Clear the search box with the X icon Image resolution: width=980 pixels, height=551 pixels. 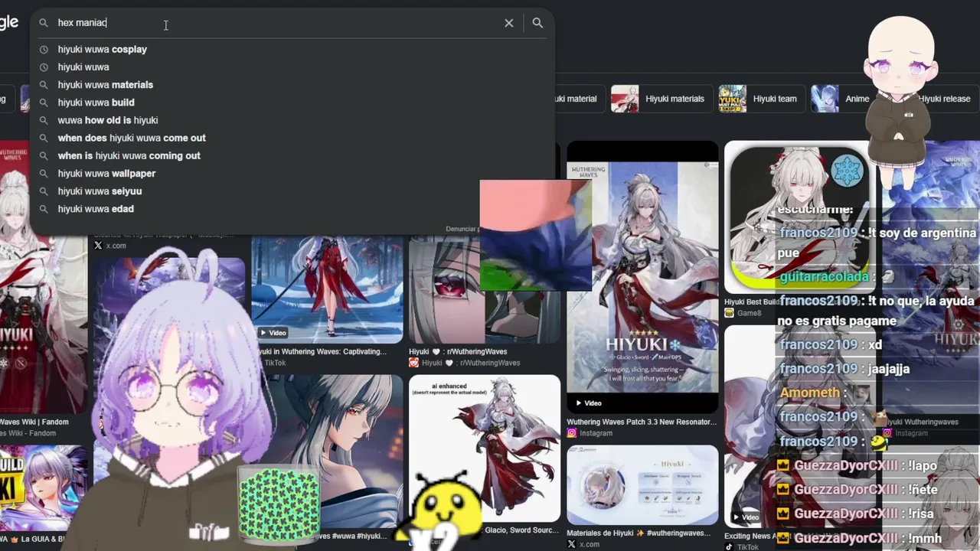(508, 23)
